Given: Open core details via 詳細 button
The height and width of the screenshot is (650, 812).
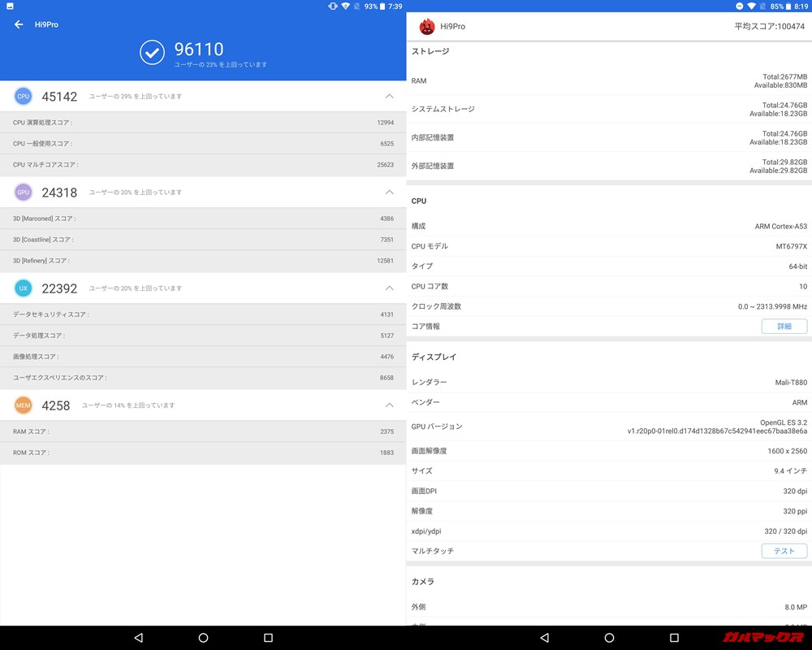Looking at the screenshot, I should pos(784,326).
